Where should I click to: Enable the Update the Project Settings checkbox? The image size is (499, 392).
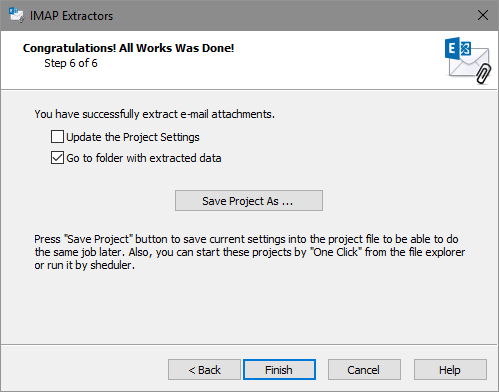pyautogui.click(x=57, y=137)
